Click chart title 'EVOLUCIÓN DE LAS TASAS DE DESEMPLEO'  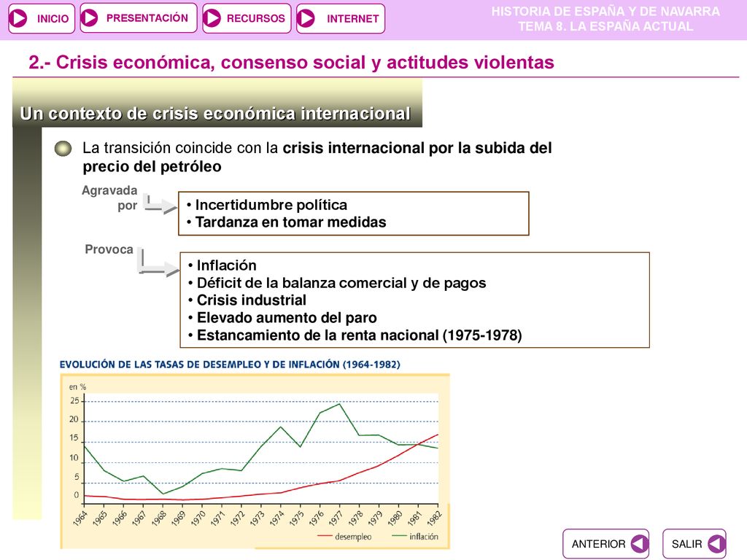[230, 365]
